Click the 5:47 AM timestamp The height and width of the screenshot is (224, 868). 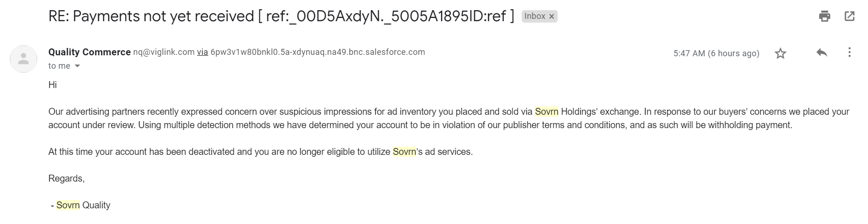pos(716,53)
